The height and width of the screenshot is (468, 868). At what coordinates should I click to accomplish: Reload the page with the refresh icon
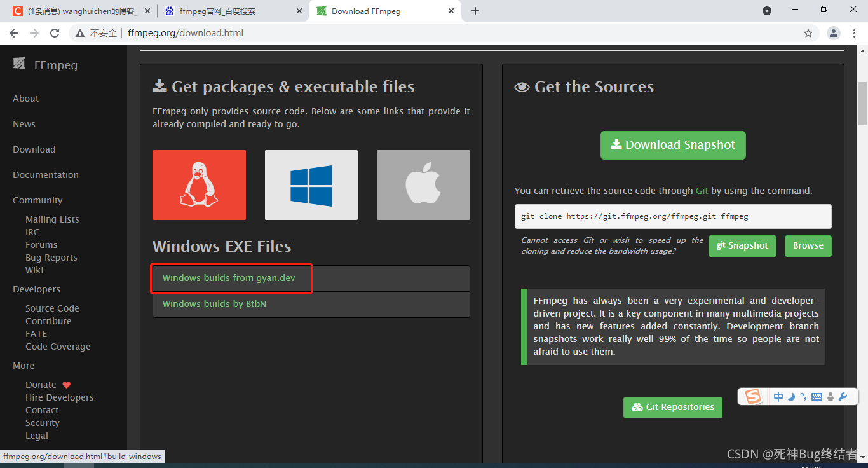tap(55, 33)
